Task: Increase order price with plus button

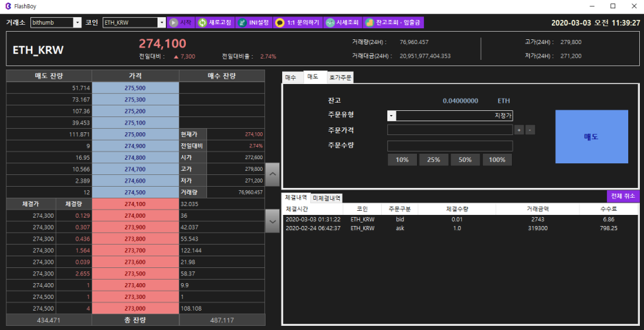Action: 519,130
